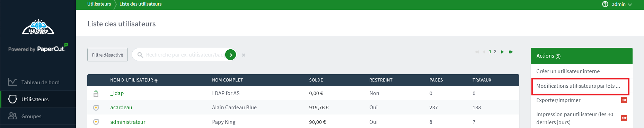The height and width of the screenshot is (128, 644).
Task: Click the PDF icon beside Exporter/Imprimer
Action: pos(624,100)
